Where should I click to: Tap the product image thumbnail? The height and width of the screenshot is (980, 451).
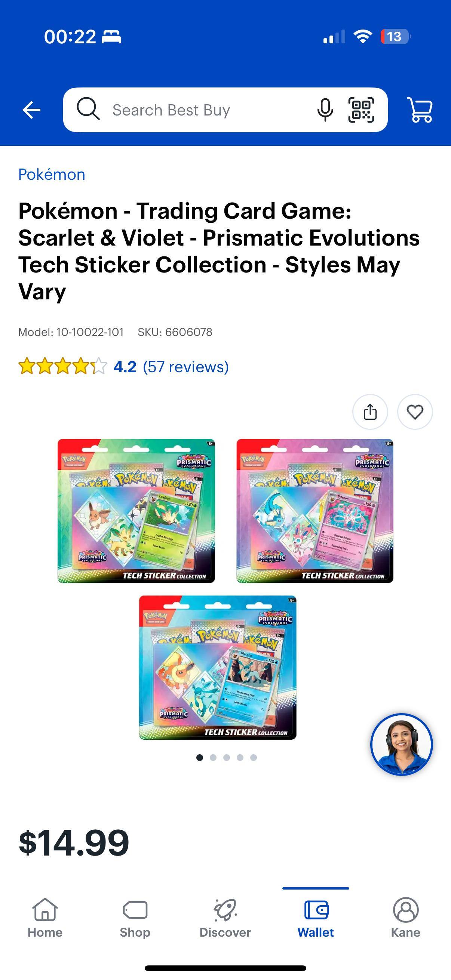coord(225,589)
